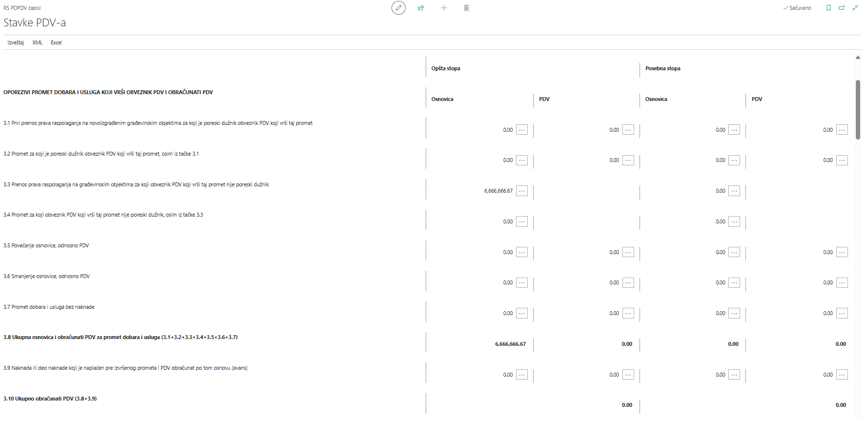Click ellipsis for row 3.2 Posebna stopa PDV

(842, 160)
